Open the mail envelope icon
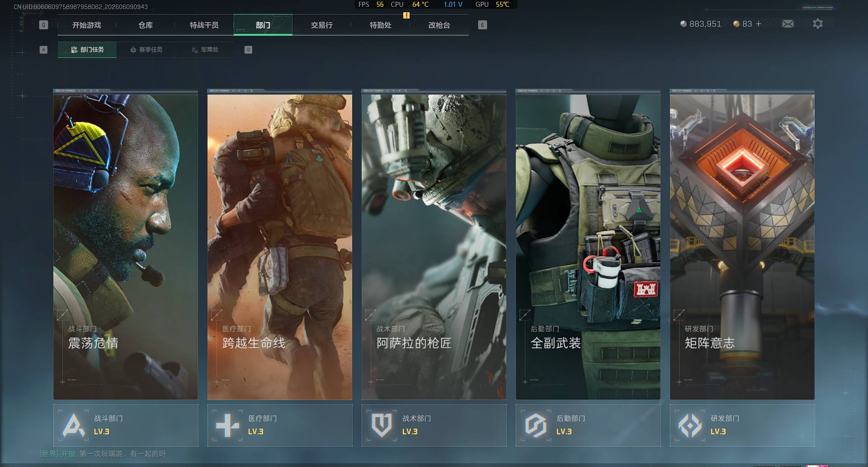868x467 pixels. (788, 24)
